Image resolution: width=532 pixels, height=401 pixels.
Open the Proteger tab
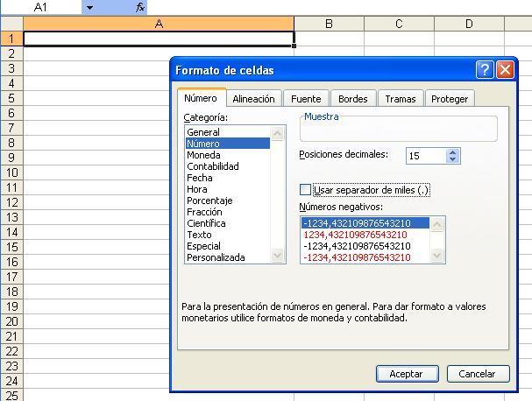[x=450, y=99]
